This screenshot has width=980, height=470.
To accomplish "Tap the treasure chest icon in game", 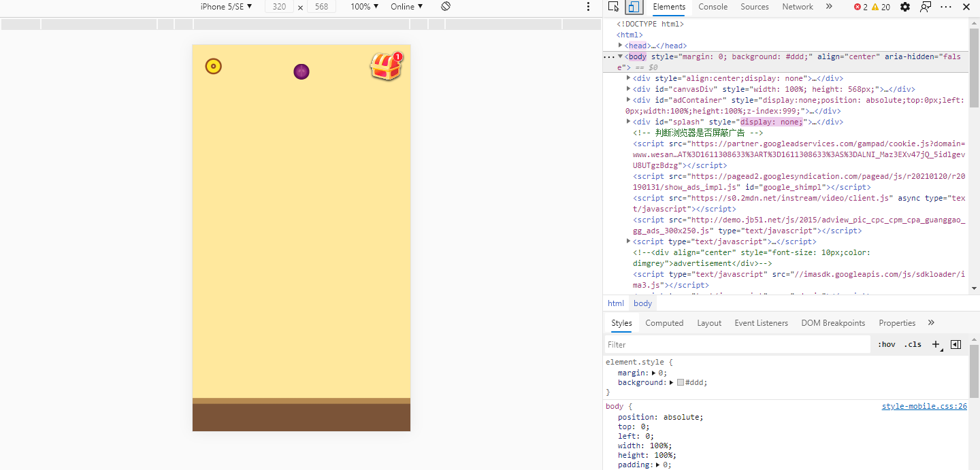I will point(386,67).
